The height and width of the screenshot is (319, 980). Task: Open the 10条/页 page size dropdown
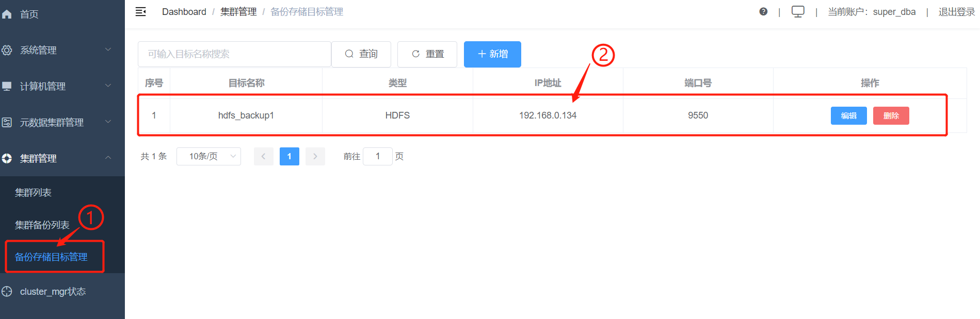(208, 156)
